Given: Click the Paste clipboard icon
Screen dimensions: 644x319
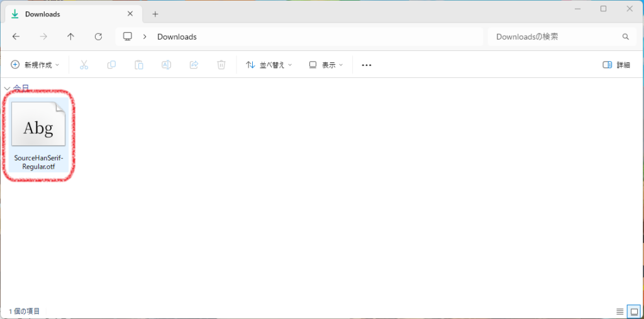Looking at the screenshot, I should click(139, 65).
